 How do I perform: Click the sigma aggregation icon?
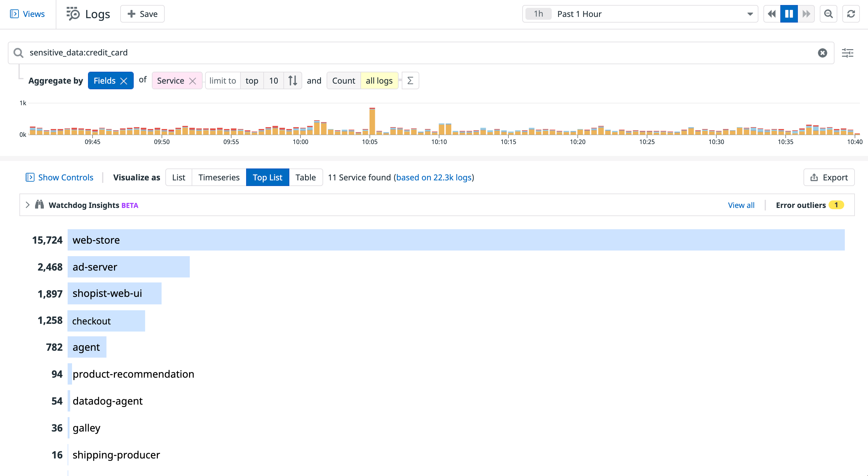click(410, 80)
